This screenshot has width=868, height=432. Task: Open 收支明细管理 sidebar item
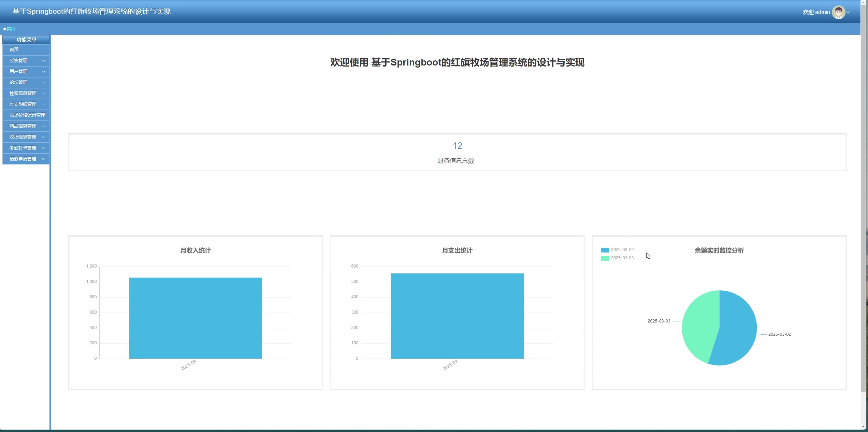click(x=23, y=104)
